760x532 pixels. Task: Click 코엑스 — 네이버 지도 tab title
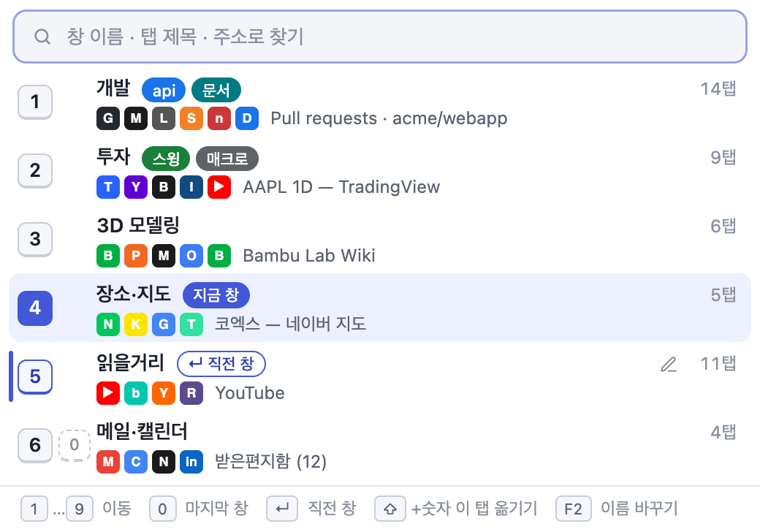pos(290,324)
